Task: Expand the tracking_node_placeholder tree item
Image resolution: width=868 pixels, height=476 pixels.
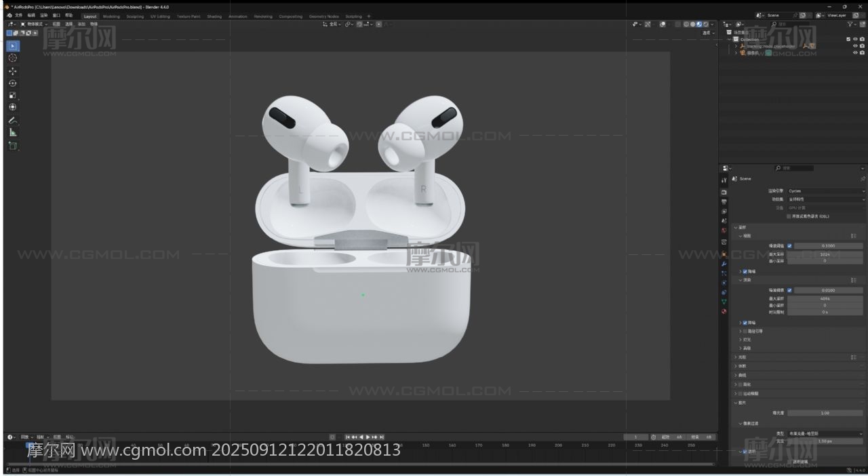Action: 736,46
